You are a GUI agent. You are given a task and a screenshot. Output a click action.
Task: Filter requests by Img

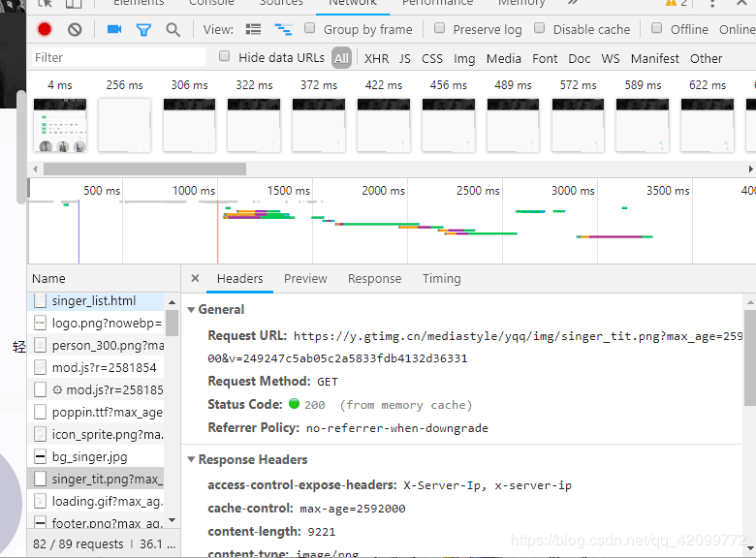(464, 58)
